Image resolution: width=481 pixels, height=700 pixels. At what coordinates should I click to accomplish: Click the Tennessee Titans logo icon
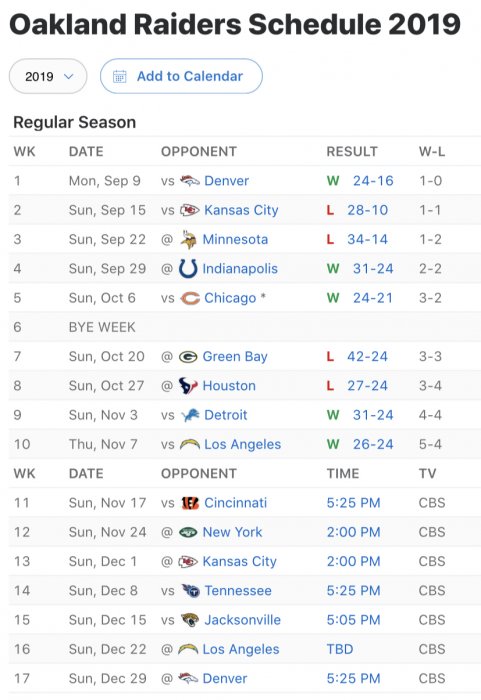coord(190,591)
